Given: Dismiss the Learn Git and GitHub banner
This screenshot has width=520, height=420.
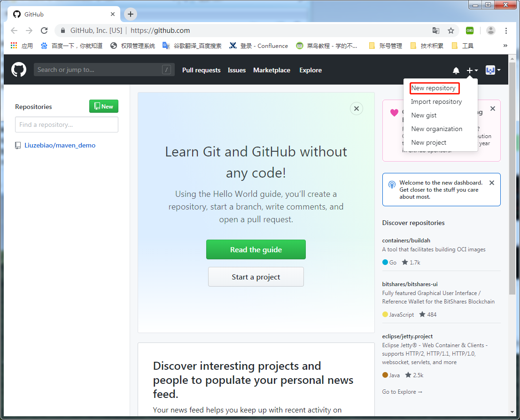Looking at the screenshot, I should (x=356, y=109).
